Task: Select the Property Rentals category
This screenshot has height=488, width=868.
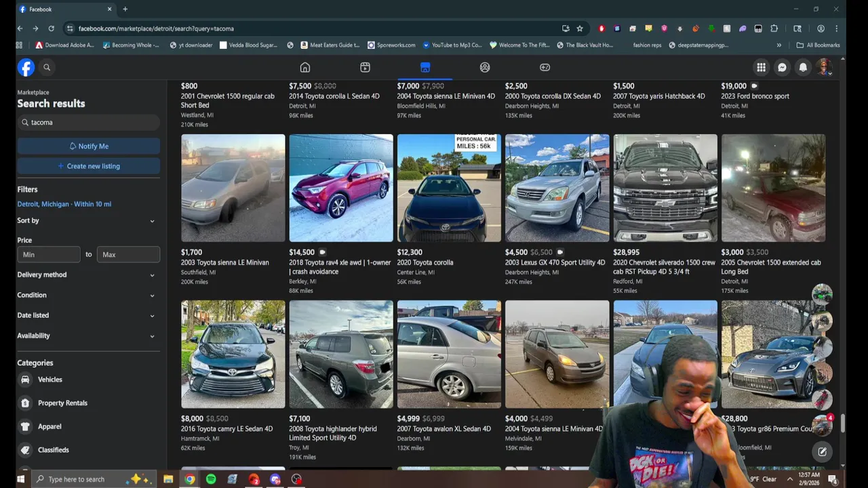Action: click(x=89, y=403)
